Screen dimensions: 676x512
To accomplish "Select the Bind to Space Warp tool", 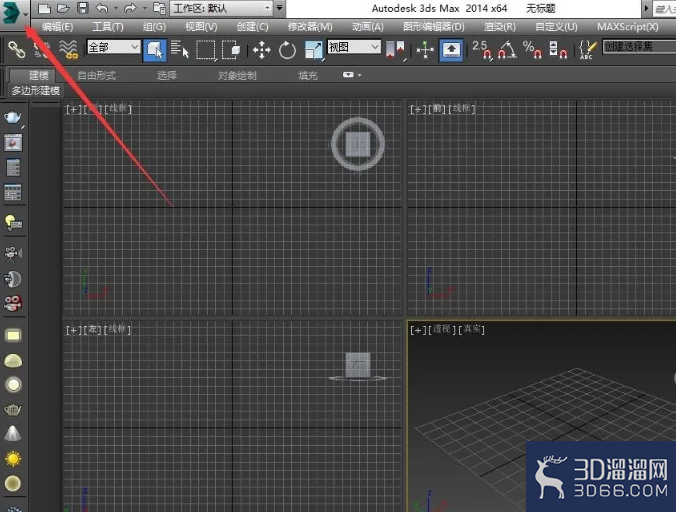I will coord(69,49).
